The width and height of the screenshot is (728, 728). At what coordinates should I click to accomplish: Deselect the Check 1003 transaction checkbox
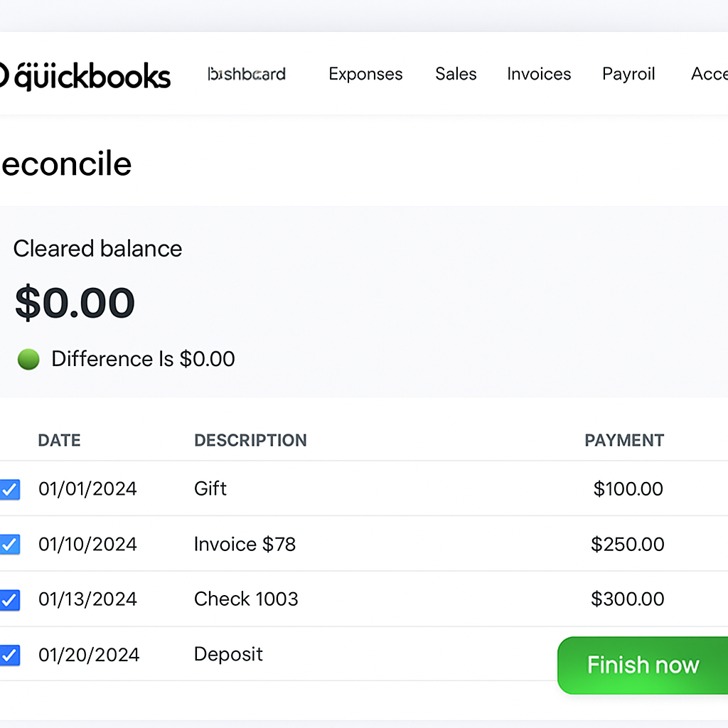click(9, 599)
